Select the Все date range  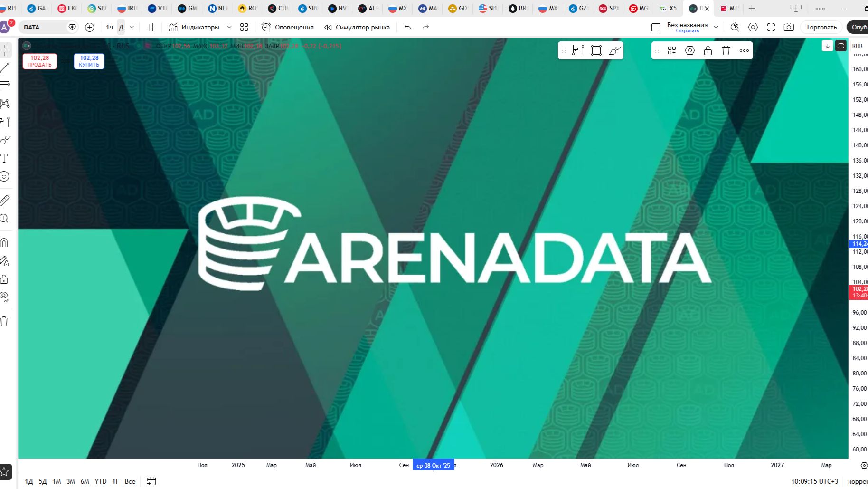[130, 481]
